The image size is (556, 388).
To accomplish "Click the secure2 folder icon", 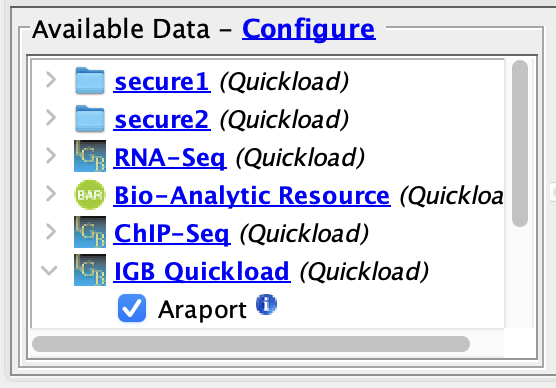I will pos(90,118).
